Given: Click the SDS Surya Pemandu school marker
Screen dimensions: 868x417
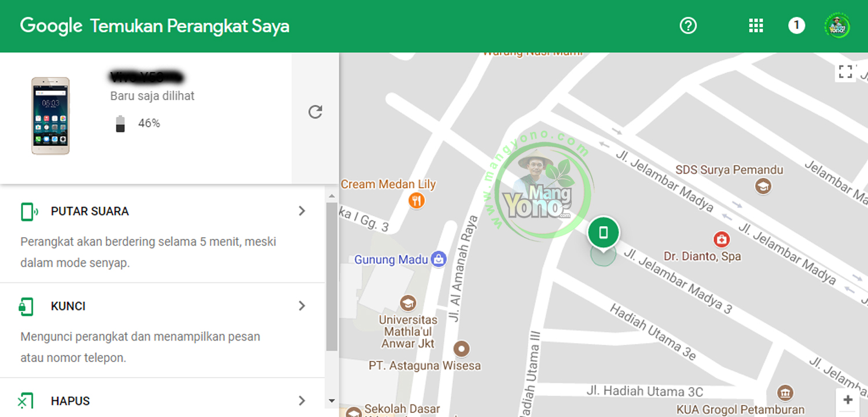Looking at the screenshot, I should click(764, 187).
